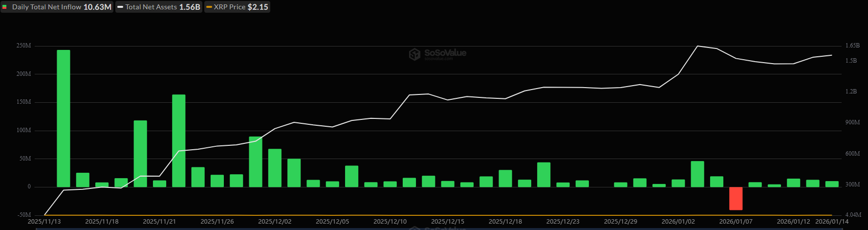Click the 4.04M right axis label
The image size is (868, 230).
tap(853, 215)
